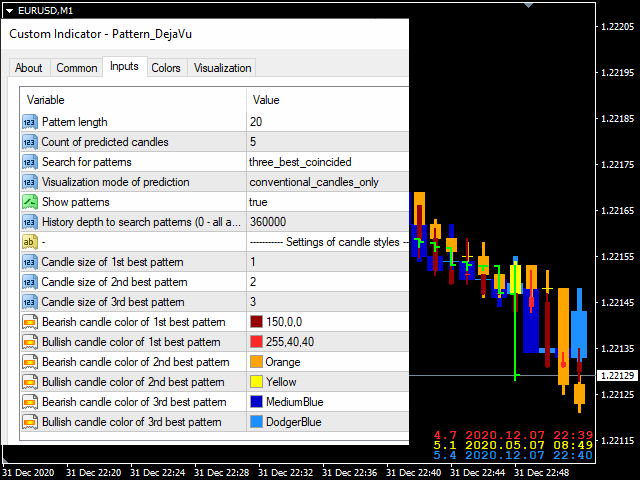The image size is (640, 480).
Task: Click the red 4.7 2020.12.07 22:39 pattern label
Action: pos(513,435)
